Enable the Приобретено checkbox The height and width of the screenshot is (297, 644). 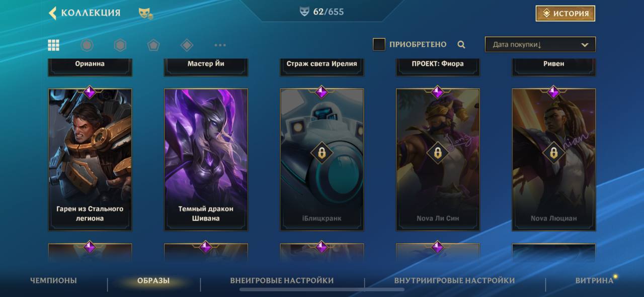pyautogui.click(x=379, y=44)
